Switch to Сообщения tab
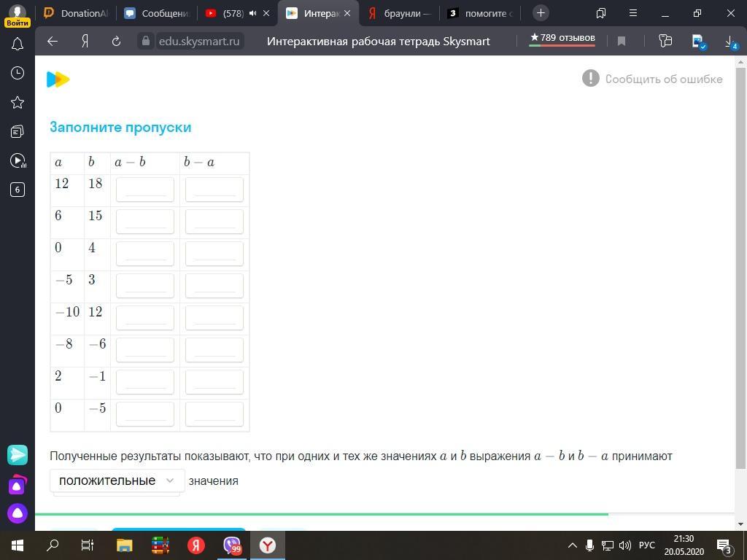Image resolution: width=747 pixels, height=560 pixels. (x=158, y=13)
